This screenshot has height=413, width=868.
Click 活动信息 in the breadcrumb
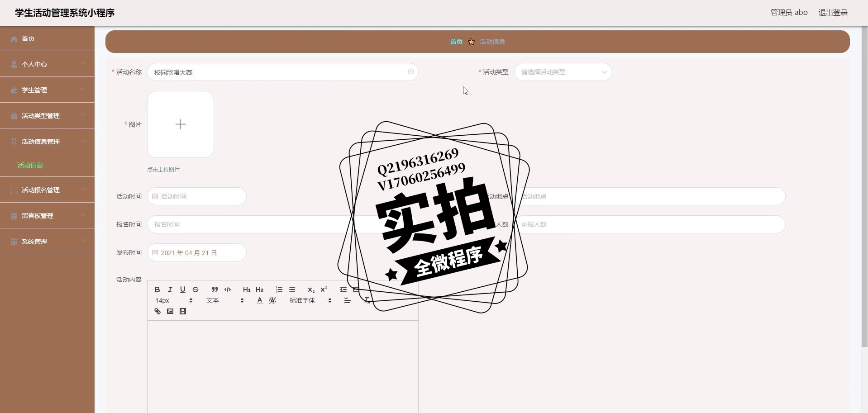pos(492,42)
